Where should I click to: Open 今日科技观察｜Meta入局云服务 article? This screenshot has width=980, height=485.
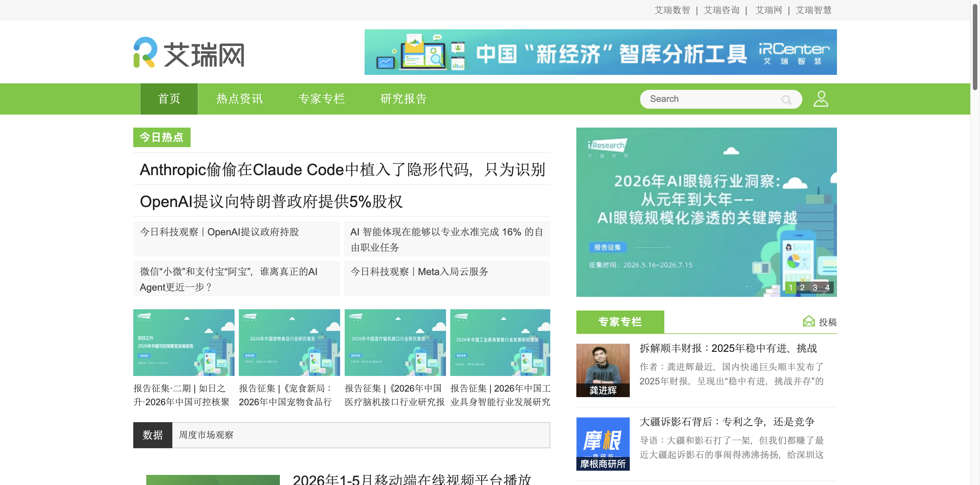coord(419,271)
